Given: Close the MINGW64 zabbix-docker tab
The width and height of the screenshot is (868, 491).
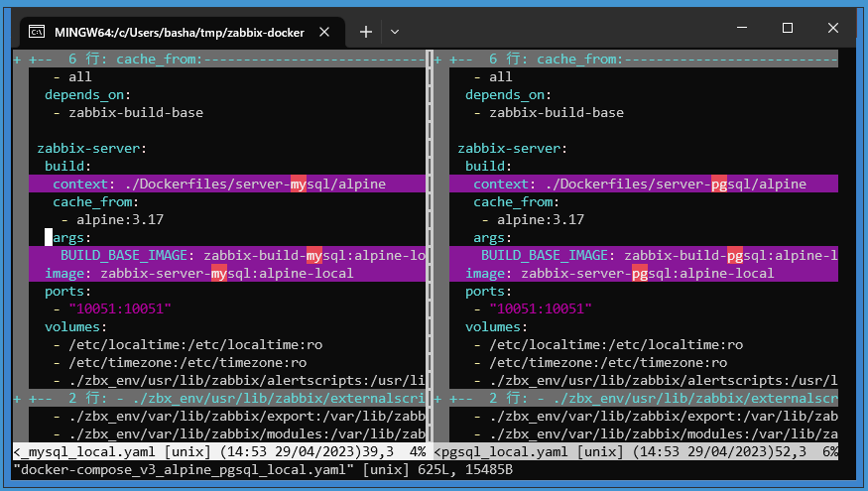Looking at the screenshot, I should point(324,32).
